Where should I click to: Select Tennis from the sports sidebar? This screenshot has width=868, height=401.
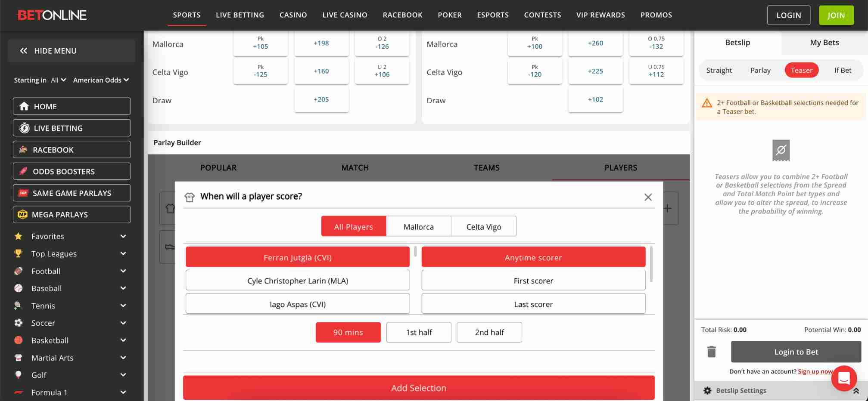point(44,305)
